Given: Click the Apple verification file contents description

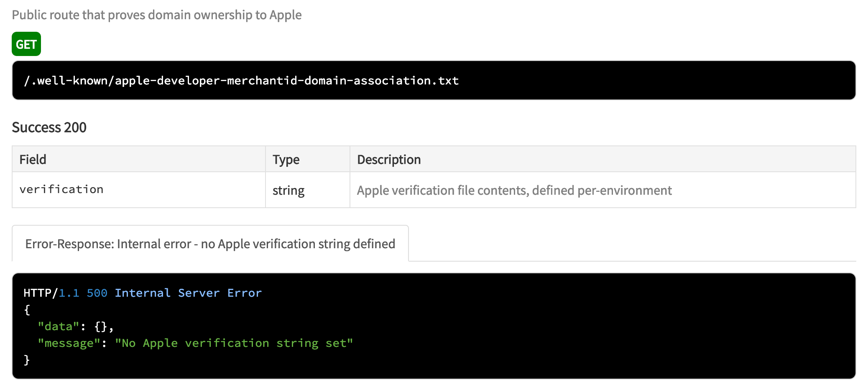Looking at the screenshot, I should click(514, 191).
